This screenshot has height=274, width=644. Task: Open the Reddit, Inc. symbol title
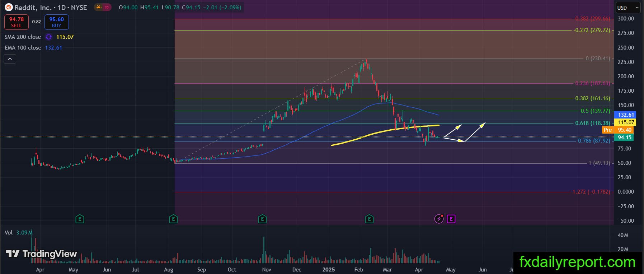[51, 7]
